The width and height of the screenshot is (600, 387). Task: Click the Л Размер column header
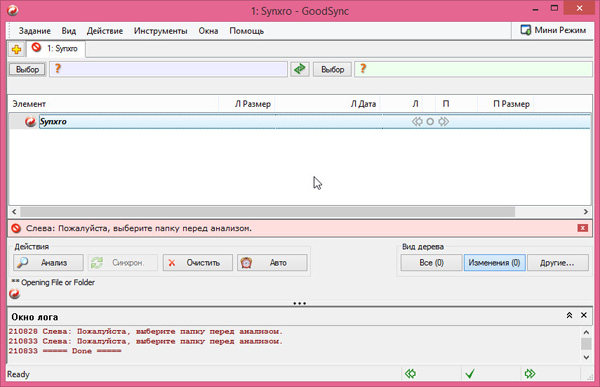(x=247, y=104)
